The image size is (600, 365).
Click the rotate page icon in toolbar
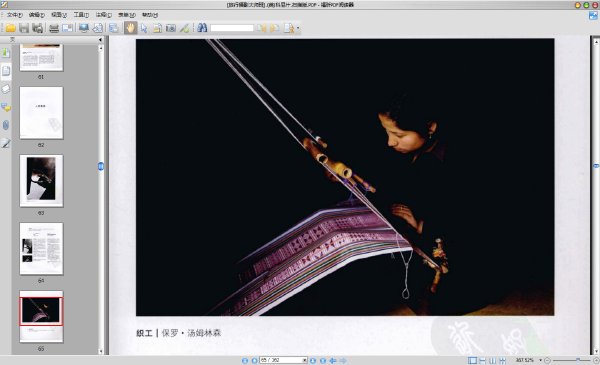coord(98,28)
